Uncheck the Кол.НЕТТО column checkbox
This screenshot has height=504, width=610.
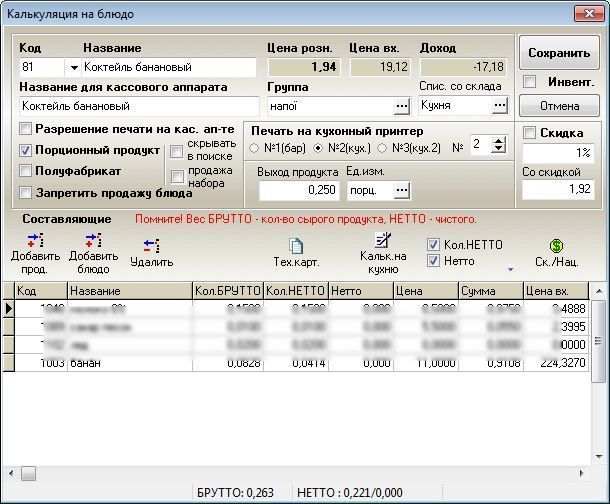pos(433,245)
